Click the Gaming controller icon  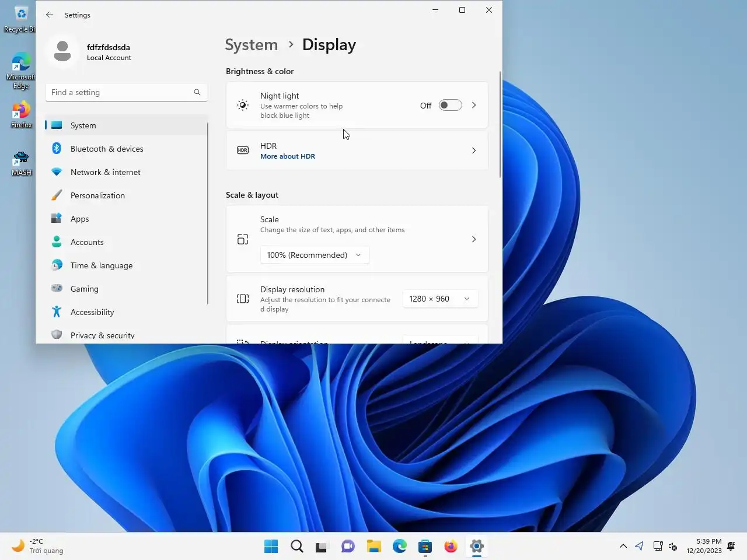57,289
